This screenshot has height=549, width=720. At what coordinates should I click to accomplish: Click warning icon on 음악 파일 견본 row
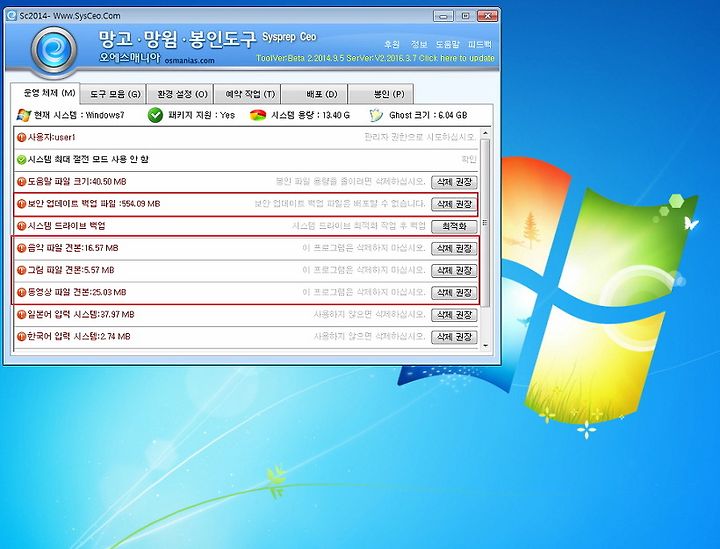(x=21, y=248)
